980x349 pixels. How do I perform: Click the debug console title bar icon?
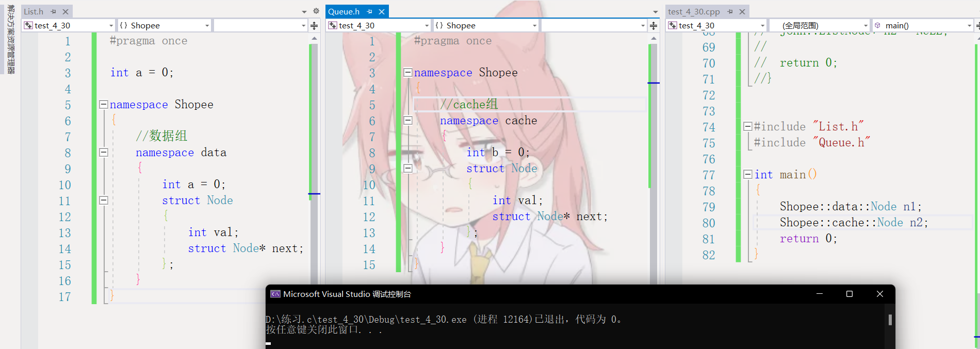tap(275, 294)
